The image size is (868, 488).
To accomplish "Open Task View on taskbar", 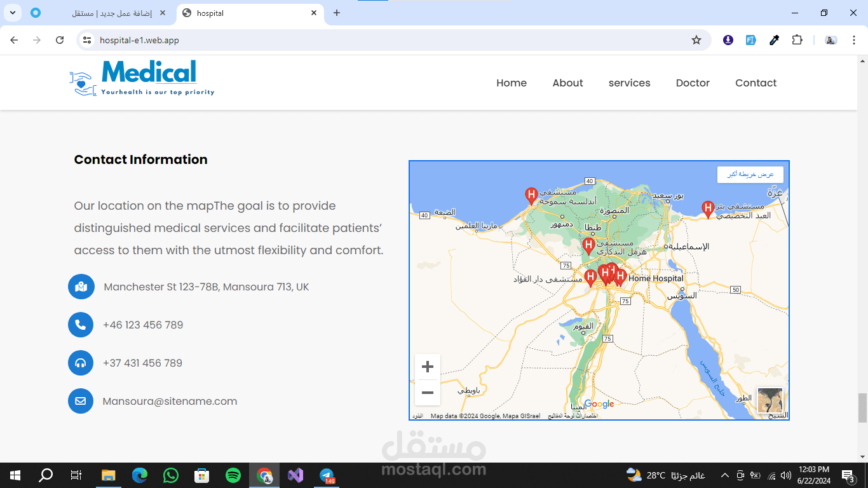I will click(x=76, y=475).
